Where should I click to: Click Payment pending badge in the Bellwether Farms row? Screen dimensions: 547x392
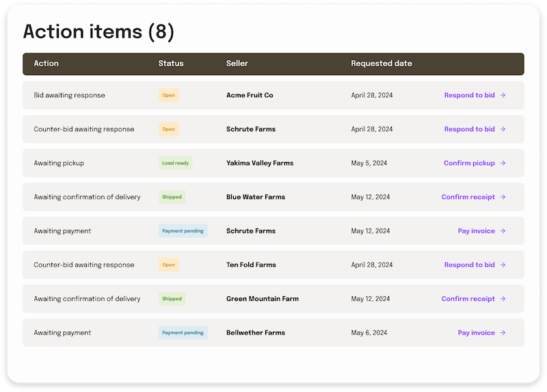pos(183,332)
